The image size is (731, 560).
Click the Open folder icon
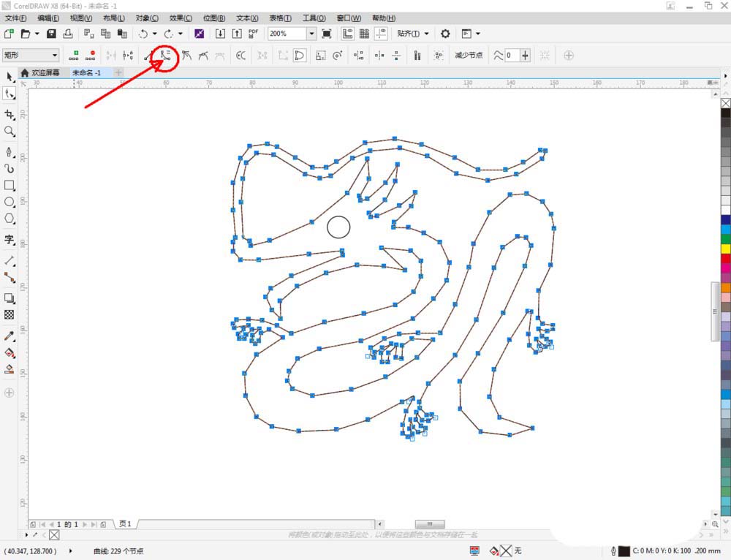point(26,34)
